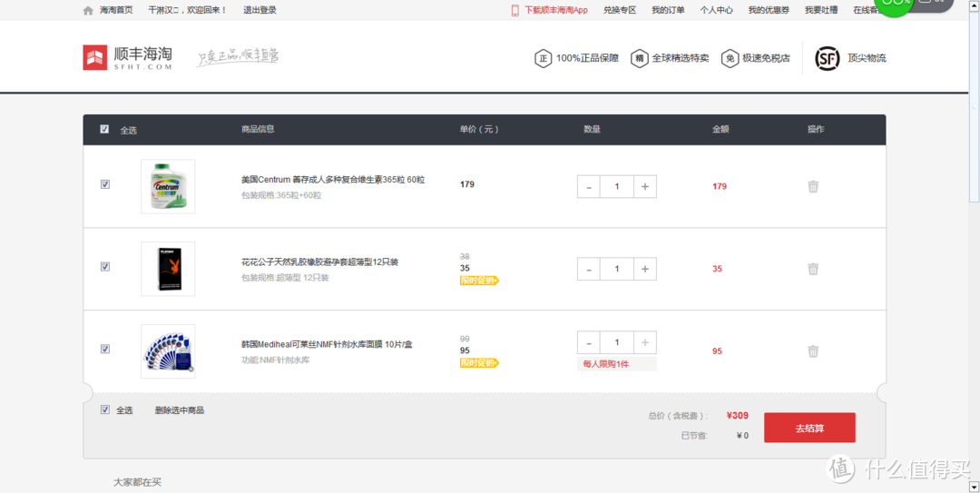Click the 精 hexagon icon for 全球精选特卖
The image size is (980, 493).
[639, 58]
